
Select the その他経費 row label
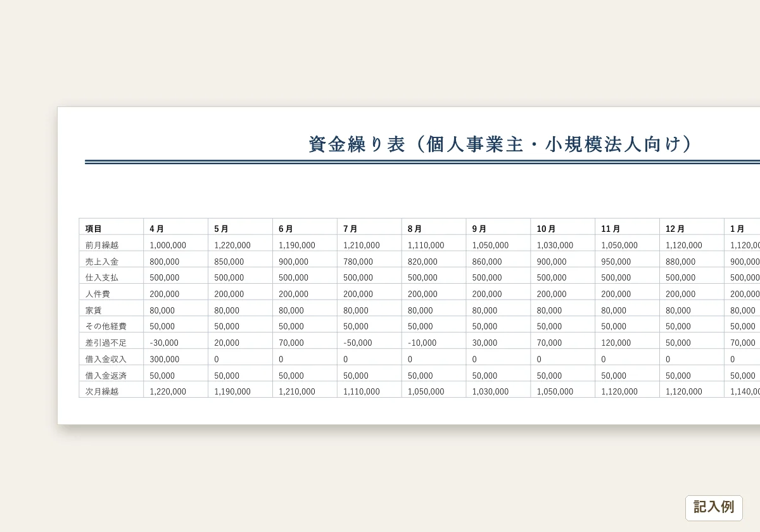[x=111, y=325]
